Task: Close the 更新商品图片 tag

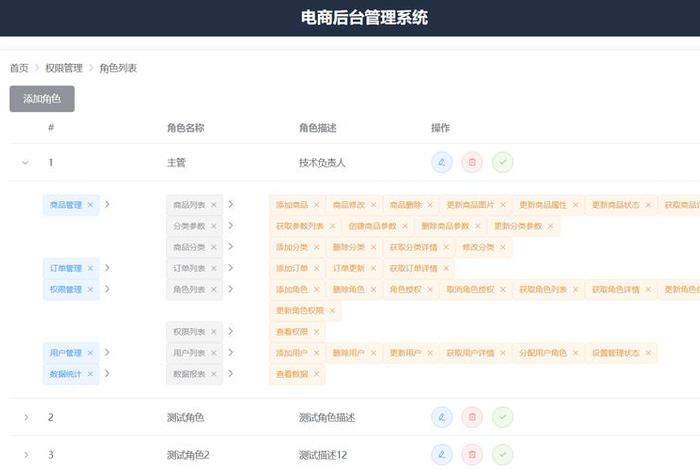Action: [x=502, y=205]
